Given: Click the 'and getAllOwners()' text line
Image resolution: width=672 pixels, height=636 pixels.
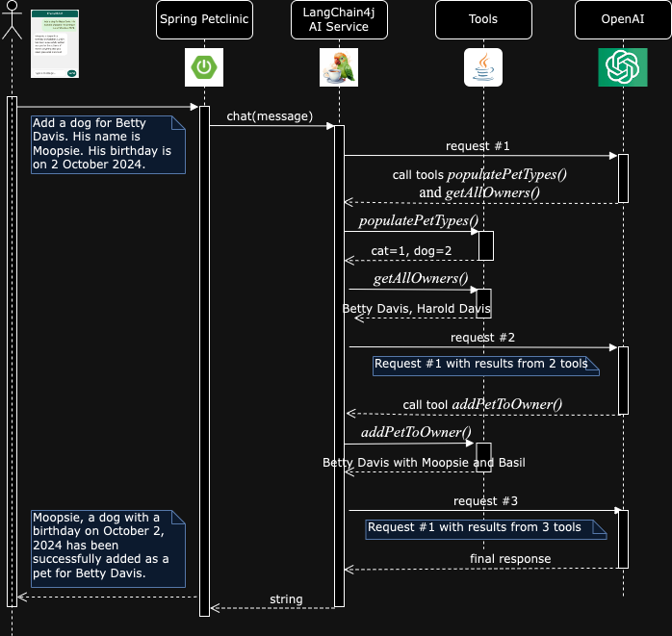Looking at the screenshot, I should [x=479, y=192].
